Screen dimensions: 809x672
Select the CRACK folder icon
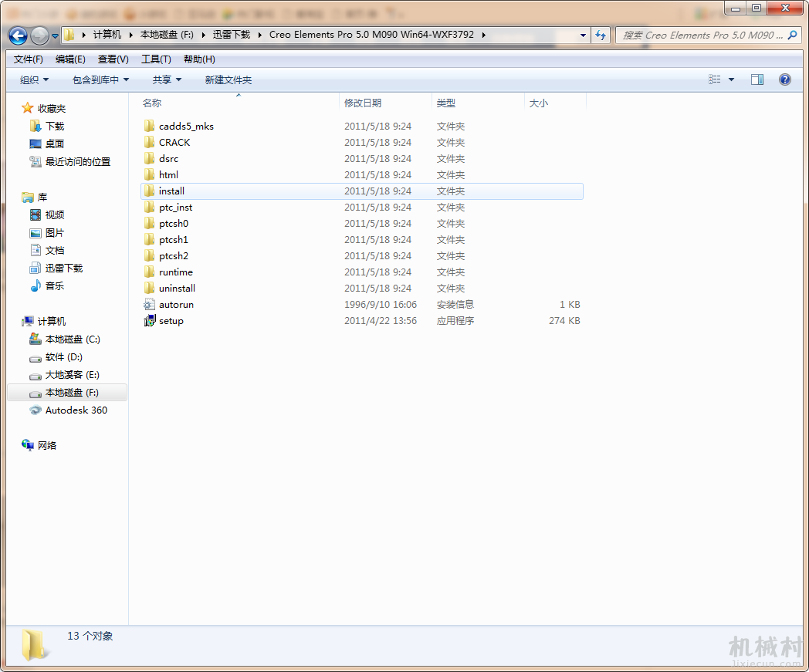click(149, 142)
